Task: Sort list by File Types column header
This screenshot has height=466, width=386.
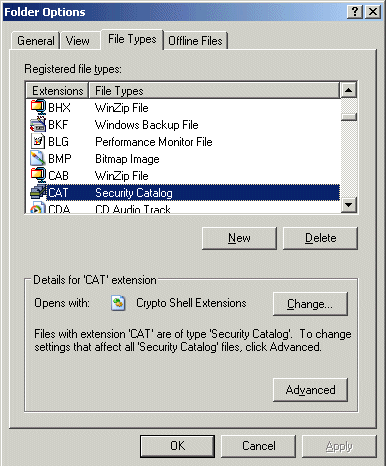Action: pos(214,91)
